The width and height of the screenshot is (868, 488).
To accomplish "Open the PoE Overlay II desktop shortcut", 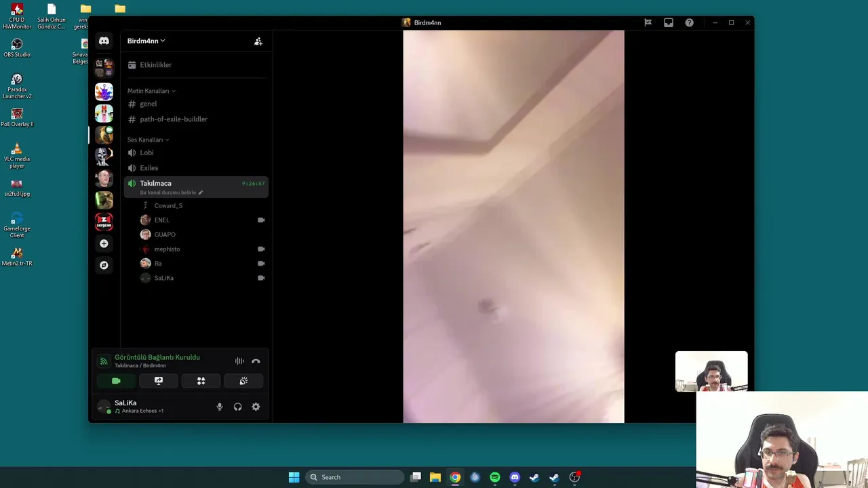I will click(17, 118).
